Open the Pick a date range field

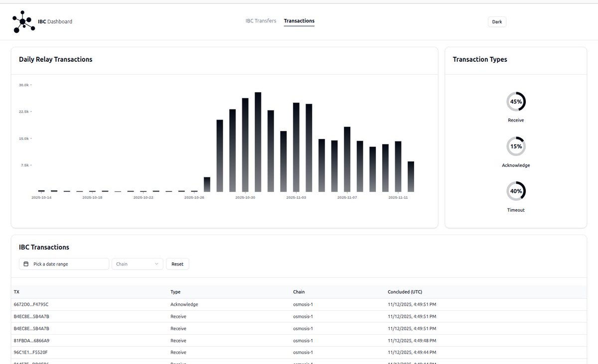click(64, 264)
